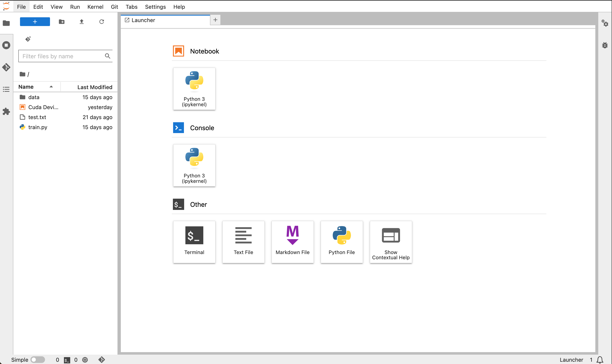The image size is (612, 364).
Task: Select the Launcher tab
Action: coord(165,20)
